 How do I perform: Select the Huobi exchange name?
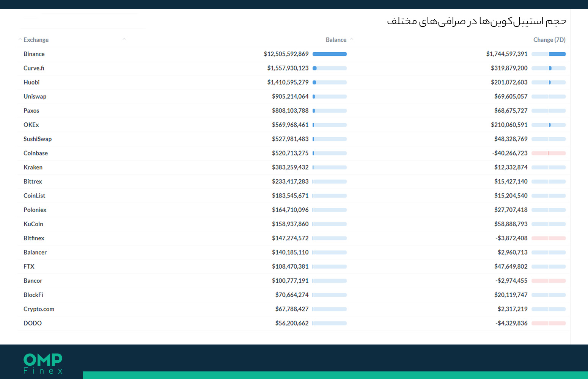[x=31, y=82]
